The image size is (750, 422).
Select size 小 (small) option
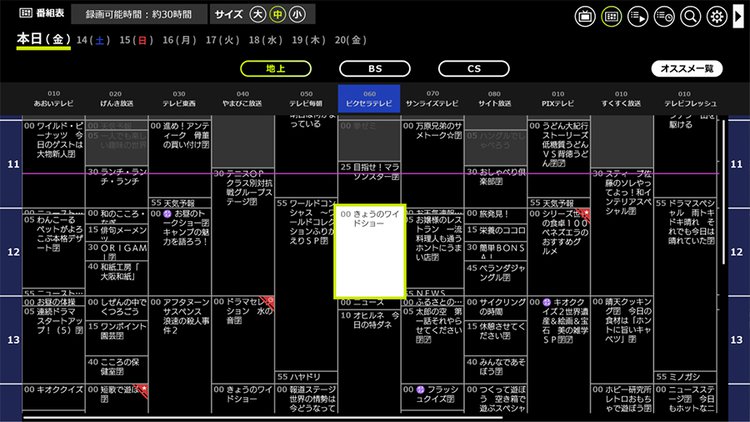point(297,14)
